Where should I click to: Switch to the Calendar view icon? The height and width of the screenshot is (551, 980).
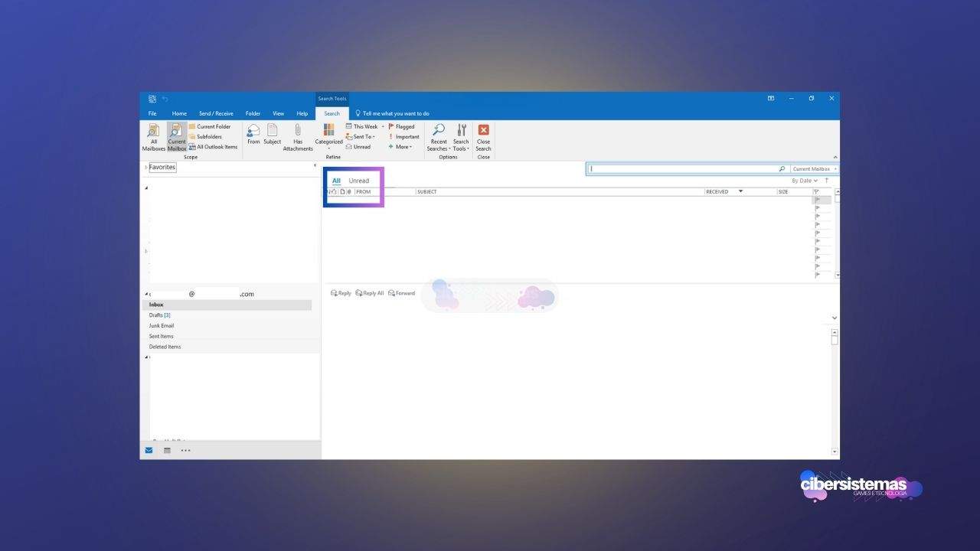[167, 451]
